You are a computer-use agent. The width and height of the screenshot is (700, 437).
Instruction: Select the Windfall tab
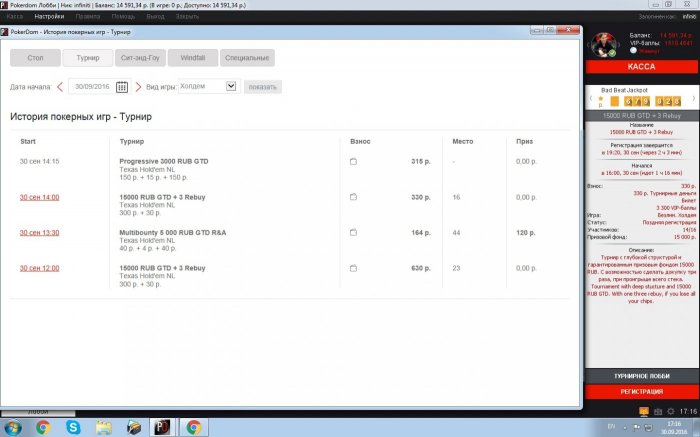[x=193, y=58]
